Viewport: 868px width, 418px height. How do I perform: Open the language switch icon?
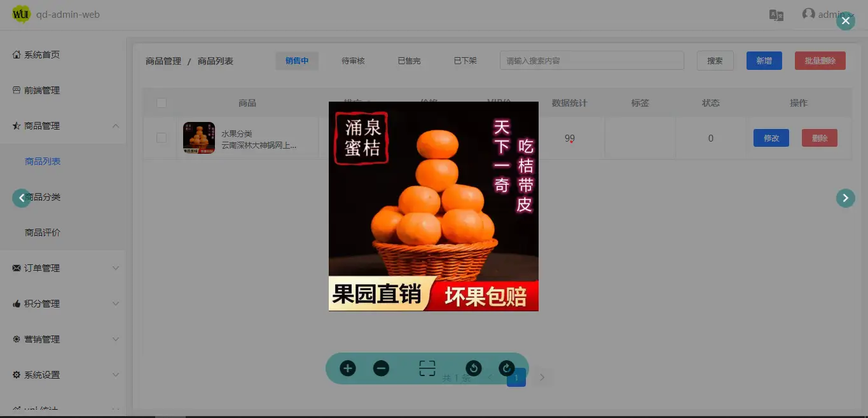(776, 15)
